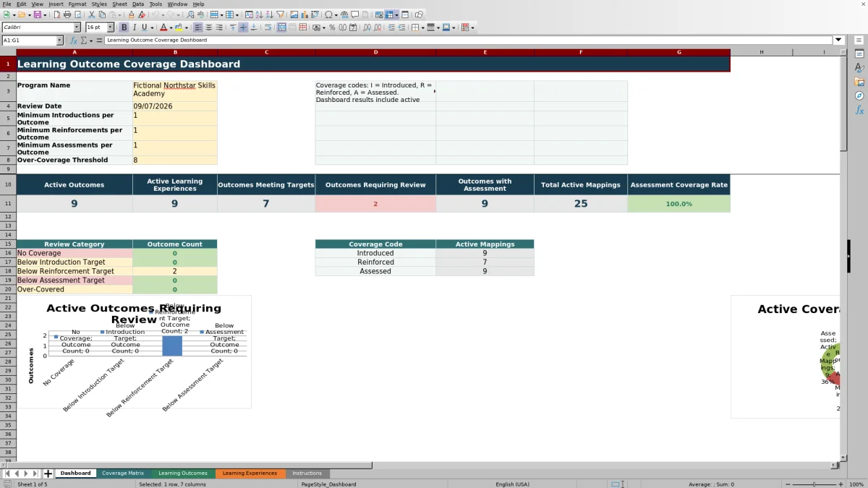Toggle Freeze Rows and Columns
Image resolution: width=868 pixels, height=488 pixels.
(x=389, y=14)
